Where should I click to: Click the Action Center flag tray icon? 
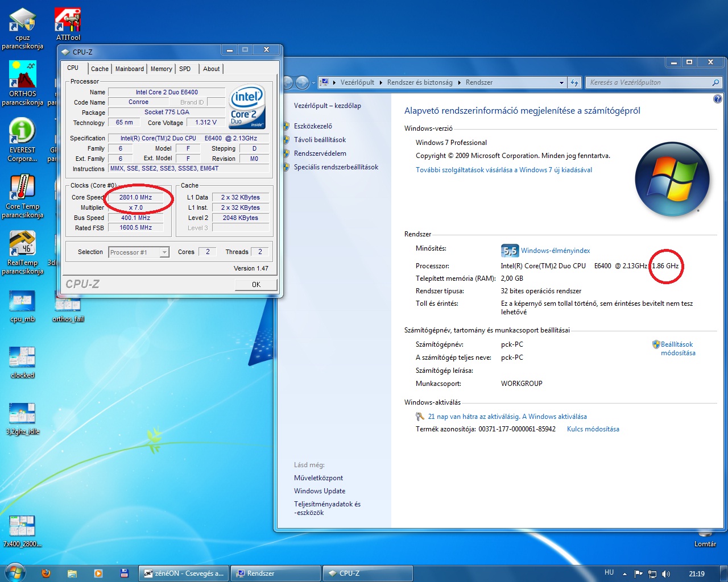pos(638,574)
